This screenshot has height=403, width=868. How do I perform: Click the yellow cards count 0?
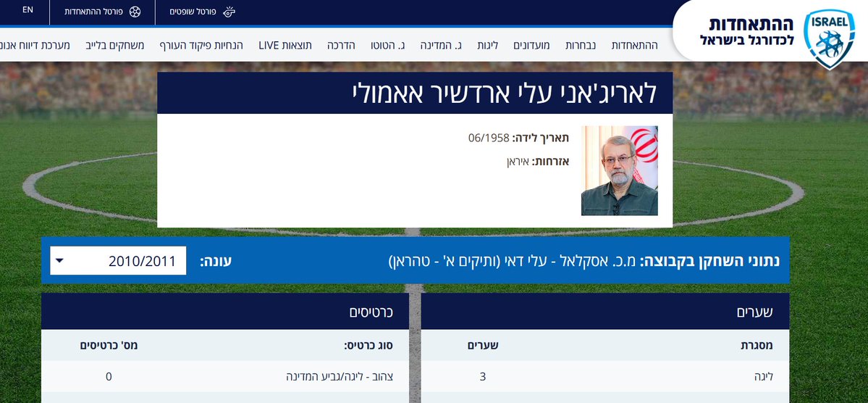point(109,377)
